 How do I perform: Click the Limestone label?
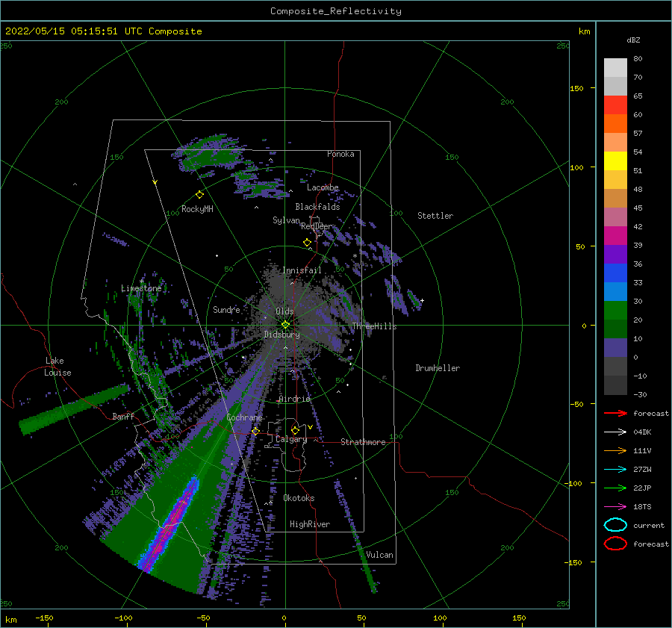[x=141, y=288]
